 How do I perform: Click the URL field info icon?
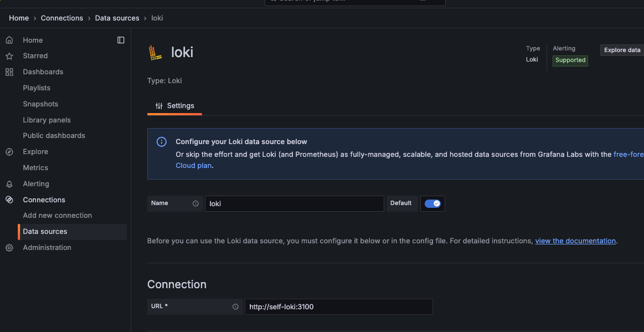click(x=235, y=307)
